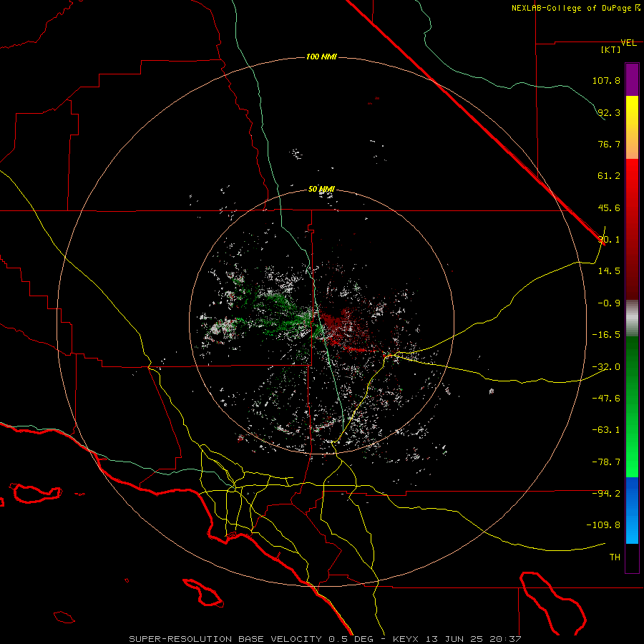This screenshot has height=644, width=644.
Task: Click the 107.8 value on the velocity scale
Action: [606, 80]
